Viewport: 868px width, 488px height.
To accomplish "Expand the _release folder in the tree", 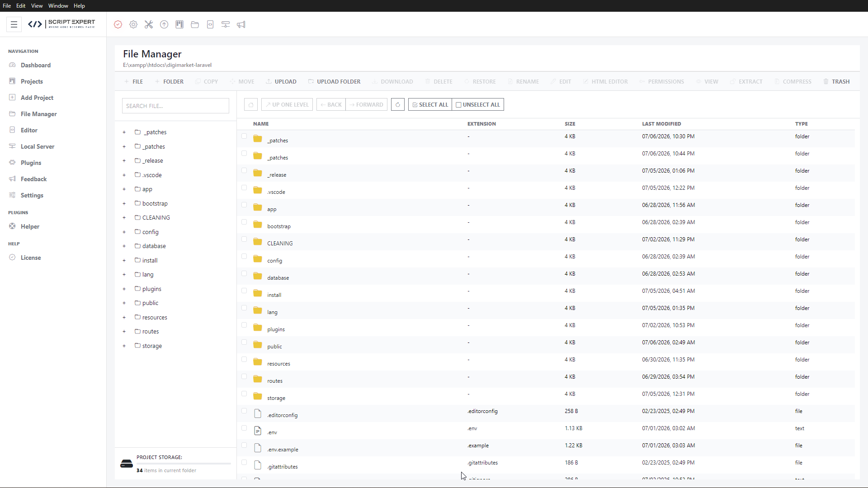I will [124, 161].
